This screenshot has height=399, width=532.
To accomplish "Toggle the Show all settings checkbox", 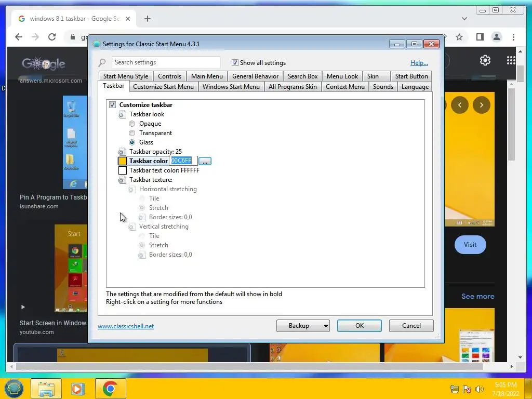I will [x=235, y=62].
